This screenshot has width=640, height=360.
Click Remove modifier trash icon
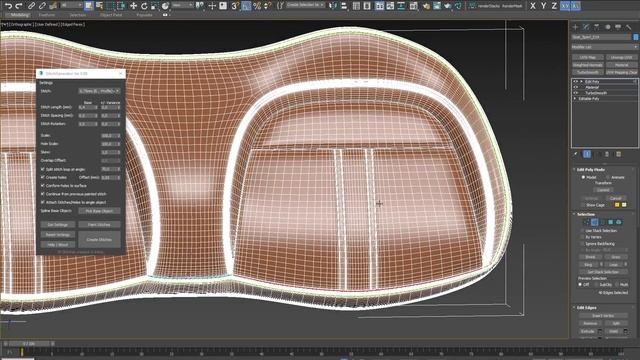point(607,154)
